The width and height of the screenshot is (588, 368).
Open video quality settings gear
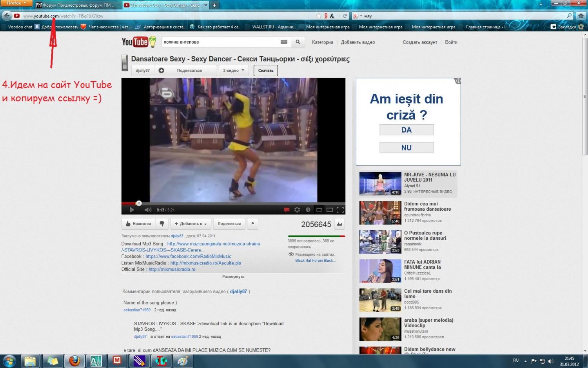pyautogui.click(x=297, y=210)
